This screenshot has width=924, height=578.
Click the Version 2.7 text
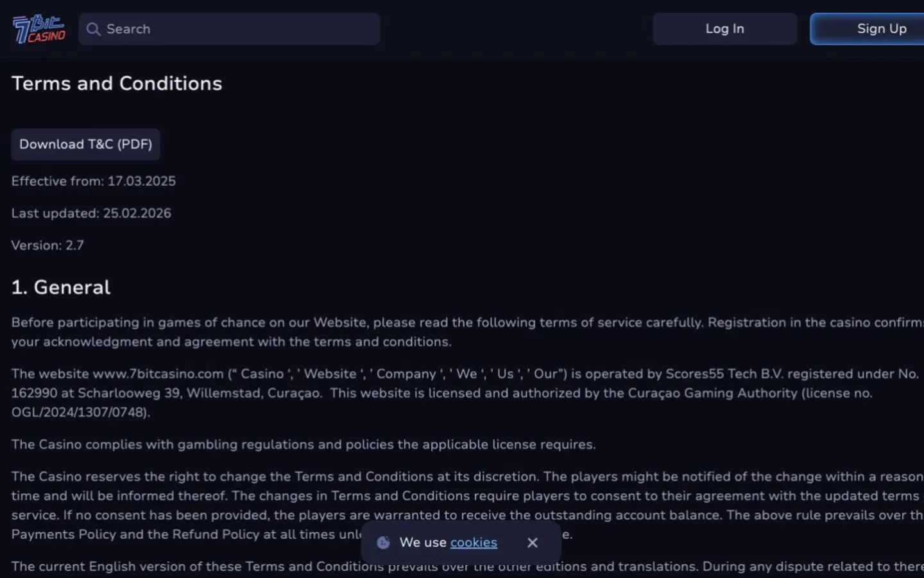click(47, 245)
